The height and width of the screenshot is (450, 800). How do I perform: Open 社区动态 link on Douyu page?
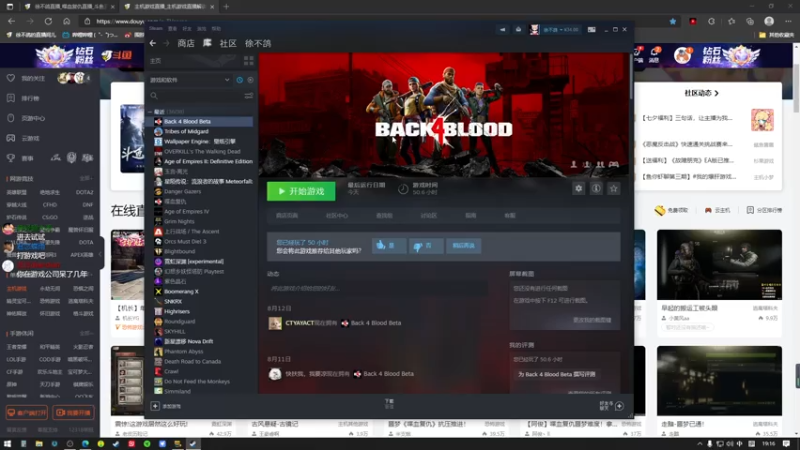click(702, 93)
